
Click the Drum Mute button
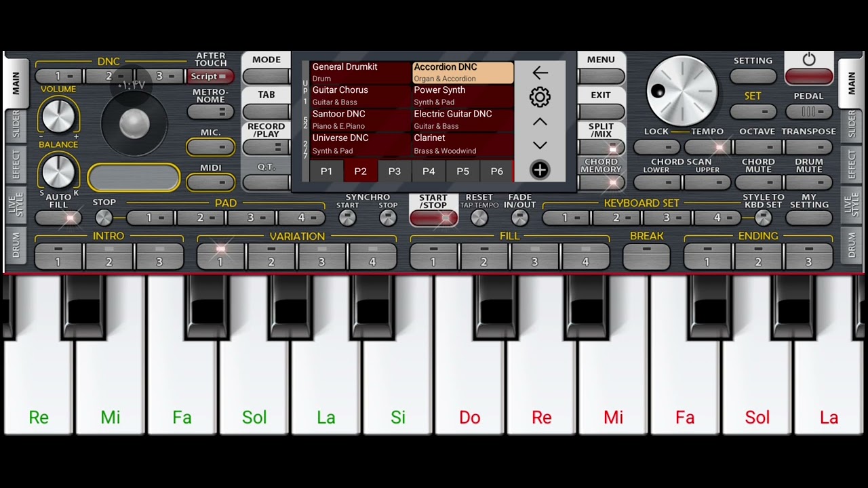click(x=808, y=182)
